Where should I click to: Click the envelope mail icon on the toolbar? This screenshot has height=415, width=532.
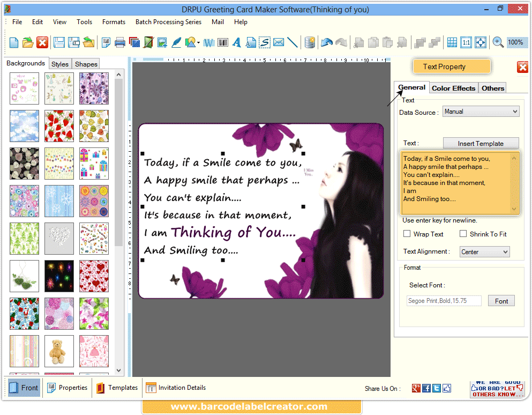point(279,42)
